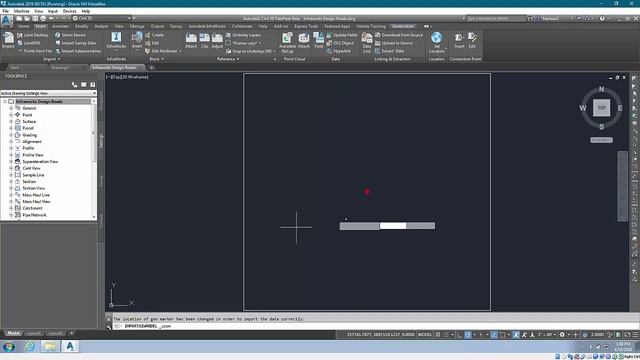Expand the Surface tree node
Viewport: 640px width, 360px height.
tap(11, 122)
